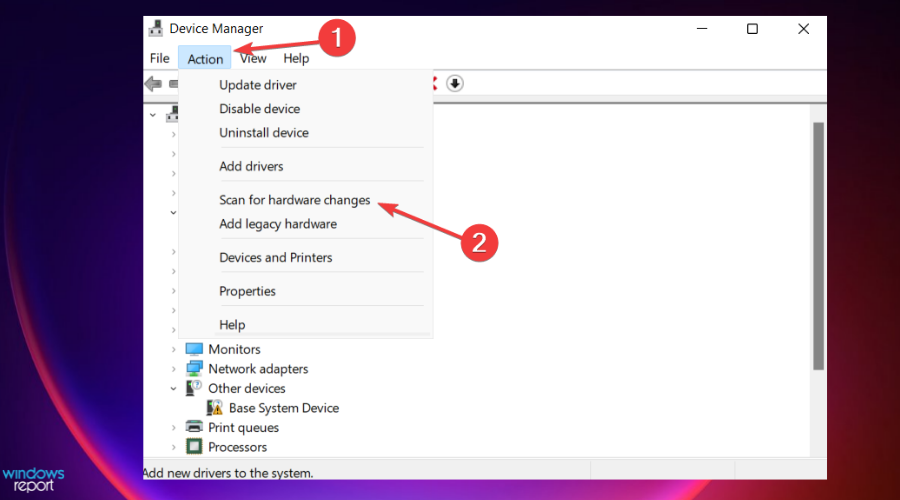Screen dimensions: 900x500
Task: Open Properties from Action menu
Action: 247,291
